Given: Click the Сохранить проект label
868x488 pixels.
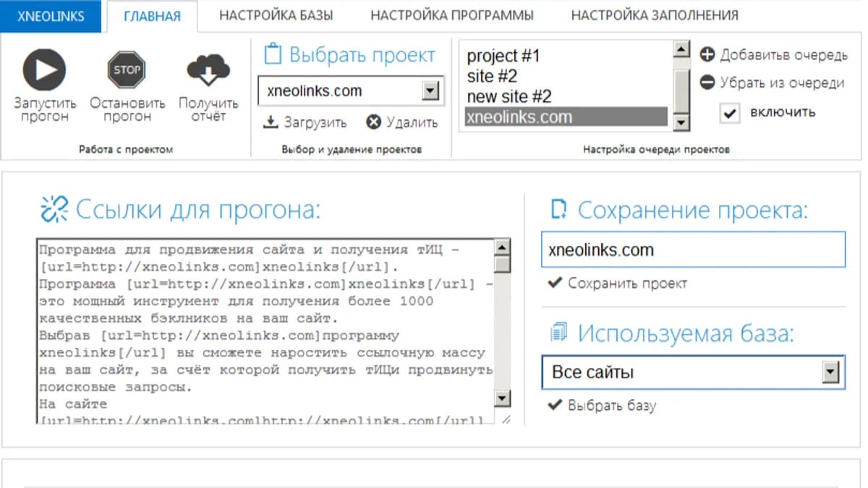Looking at the screenshot, I should pos(628,283).
